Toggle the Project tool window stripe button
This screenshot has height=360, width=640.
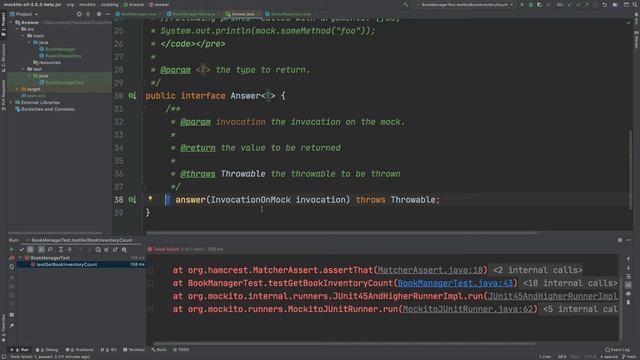coord(3,25)
